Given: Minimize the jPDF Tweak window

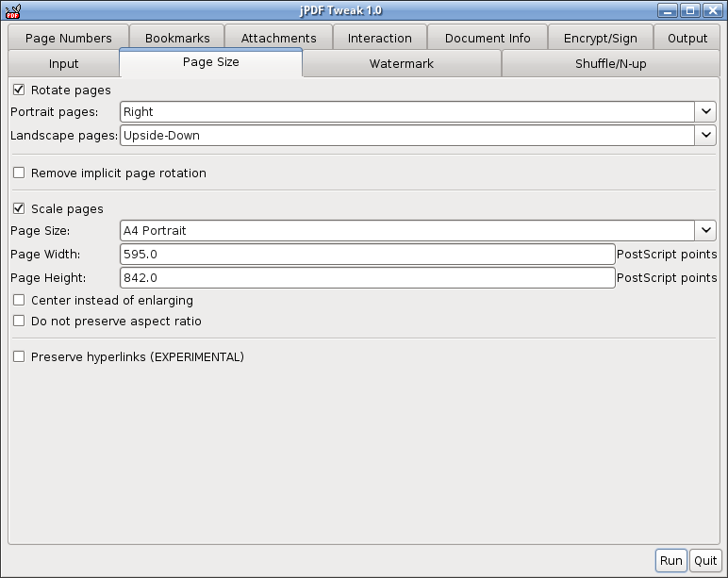Looking at the screenshot, I should tap(668, 10).
